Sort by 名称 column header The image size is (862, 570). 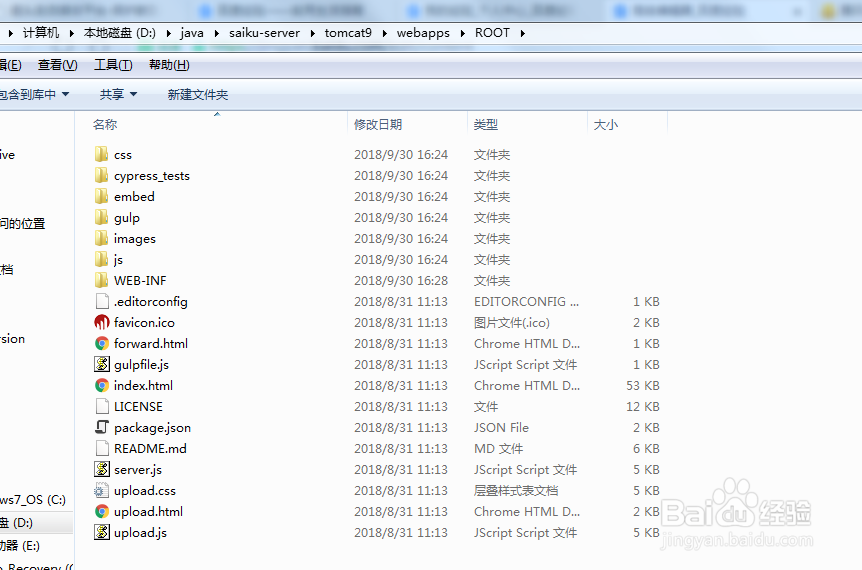tap(105, 125)
